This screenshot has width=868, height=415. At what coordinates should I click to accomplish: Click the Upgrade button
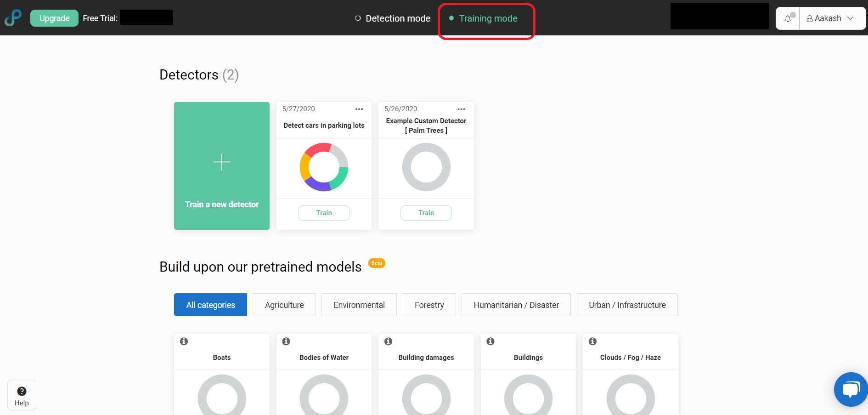tap(54, 18)
